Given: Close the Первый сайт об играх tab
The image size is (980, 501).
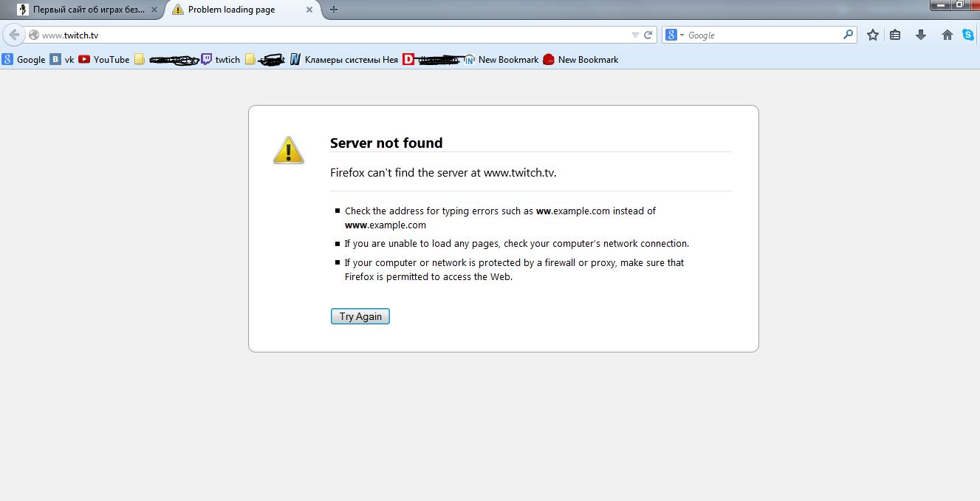Looking at the screenshot, I should coord(154,10).
